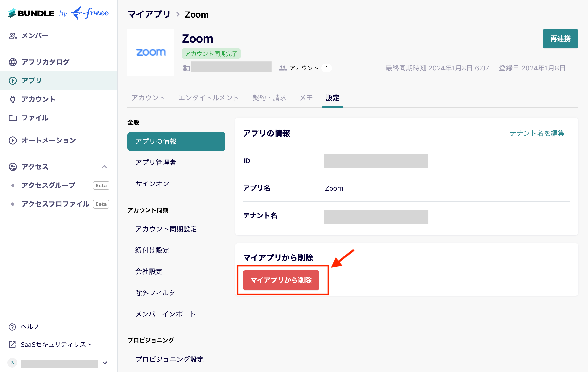Click the アプリ lightning icon in sidebar
588x372 pixels.
coord(13,81)
